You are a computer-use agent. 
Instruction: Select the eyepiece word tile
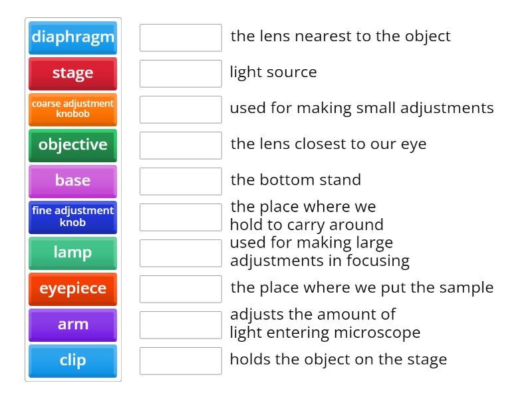(x=72, y=289)
